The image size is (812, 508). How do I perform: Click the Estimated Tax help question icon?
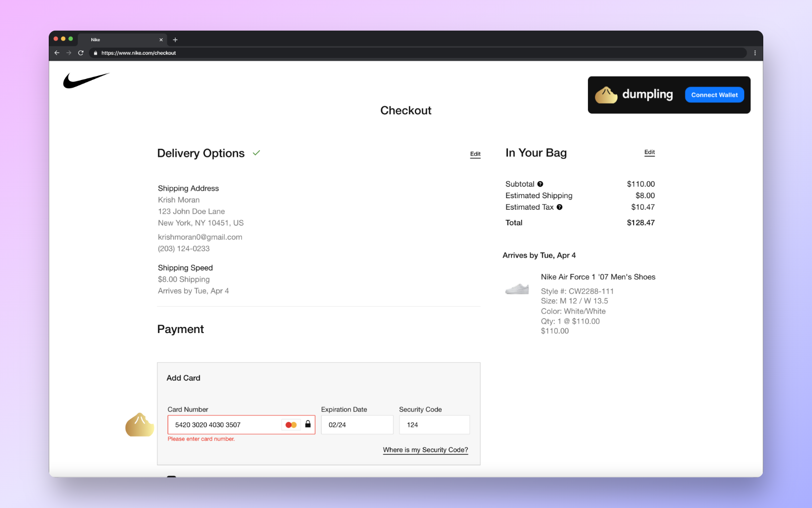tap(559, 207)
